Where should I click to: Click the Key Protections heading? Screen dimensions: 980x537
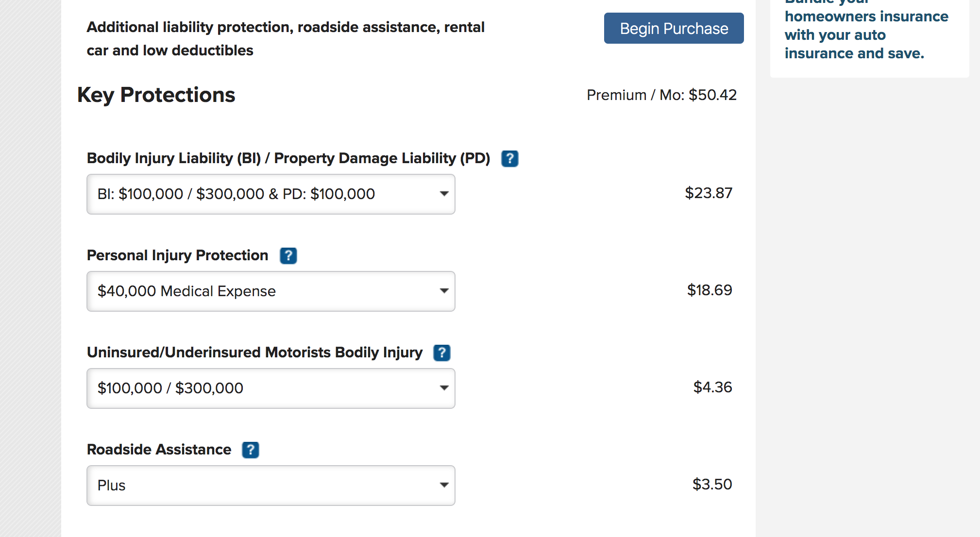pos(156,95)
